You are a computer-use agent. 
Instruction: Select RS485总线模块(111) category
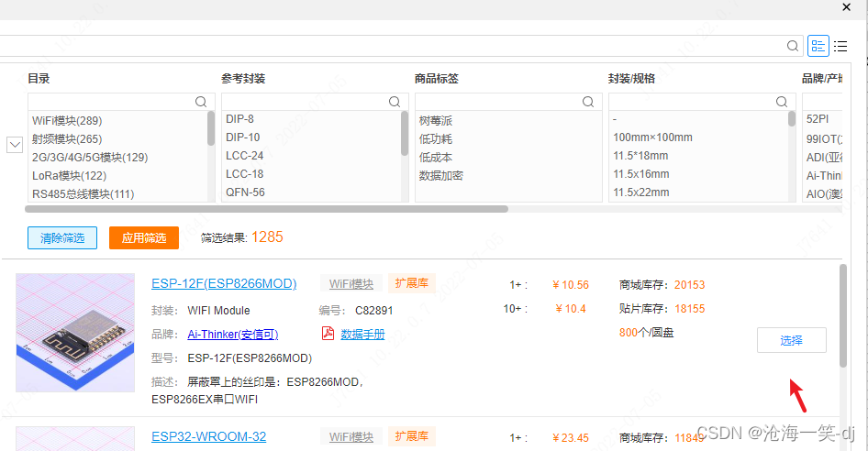pos(83,193)
